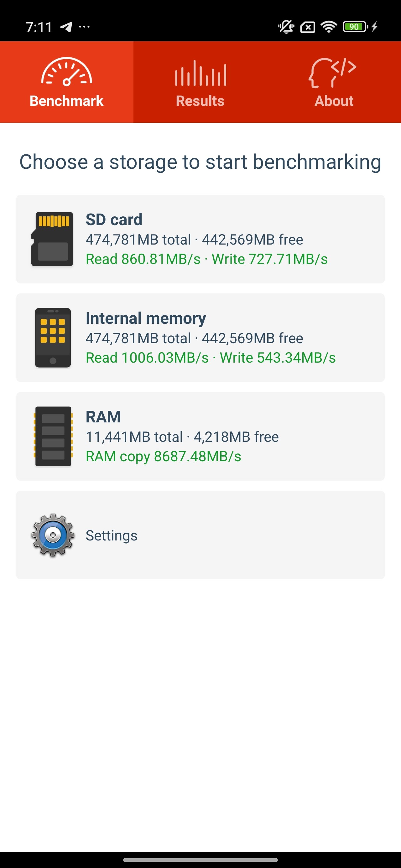Screen dimensions: 401x868
Task: Tap the Telegram notification icon in status bar
Action: coord(66,27)
